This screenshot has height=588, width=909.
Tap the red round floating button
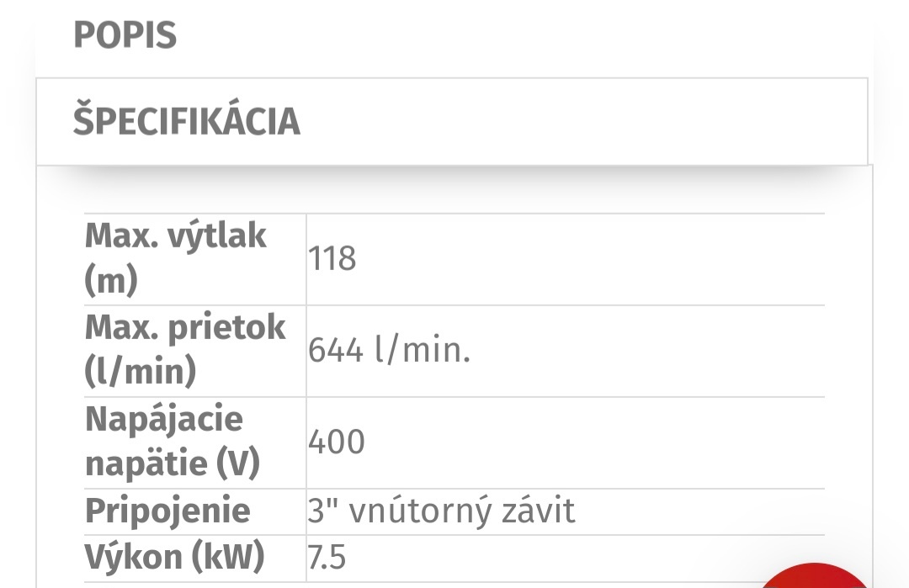click(x=816, y=578)
